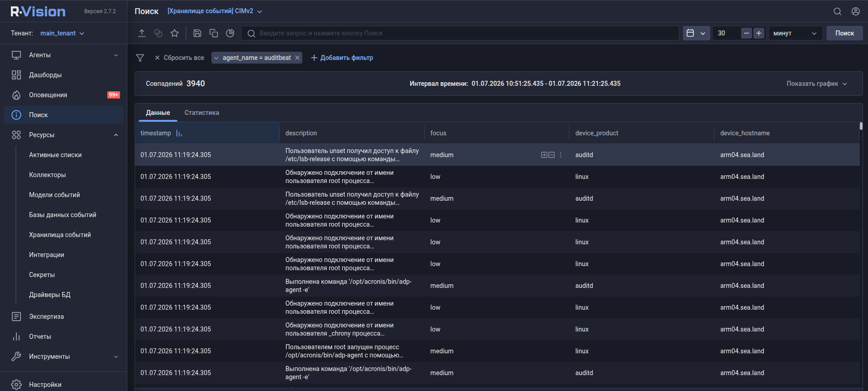Click the Поиск search button
868x391 pixels.
[844, 33]
